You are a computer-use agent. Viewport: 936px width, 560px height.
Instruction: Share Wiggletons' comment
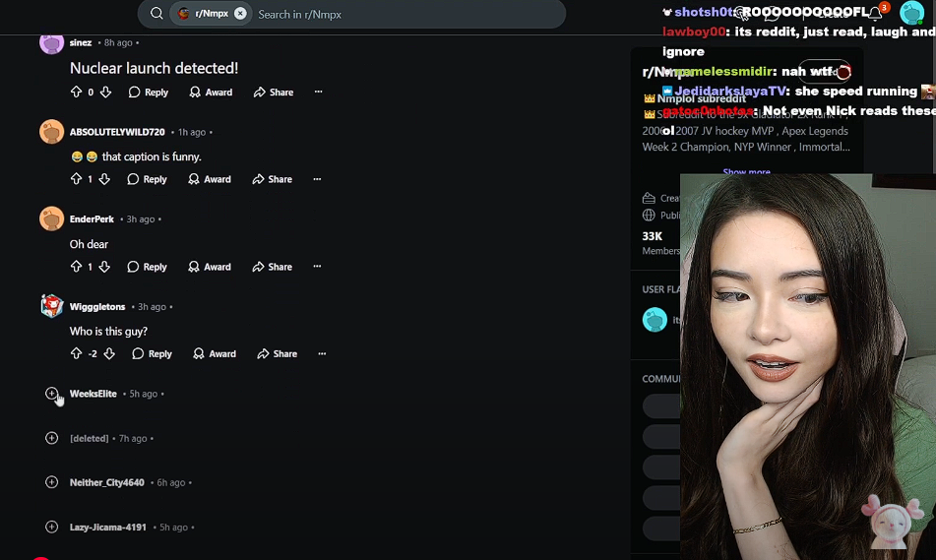click(277, 354)
